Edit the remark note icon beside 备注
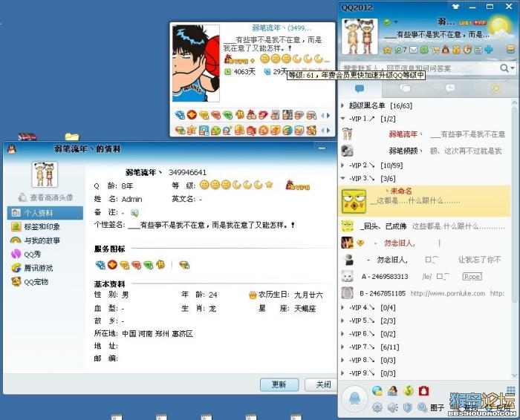The width and height of the screenshot is (520, 420). point(134,213)
